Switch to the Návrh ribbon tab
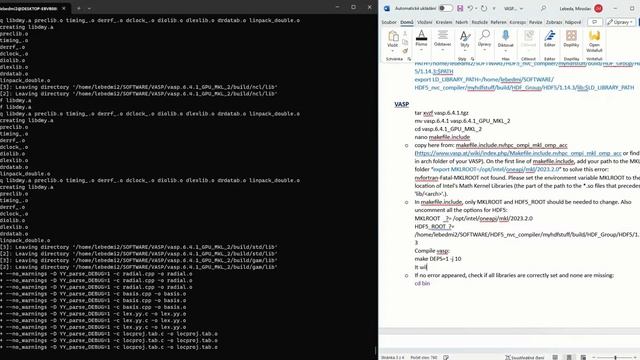This screenshot has width=640, height=360. click(x=462, y=22)
